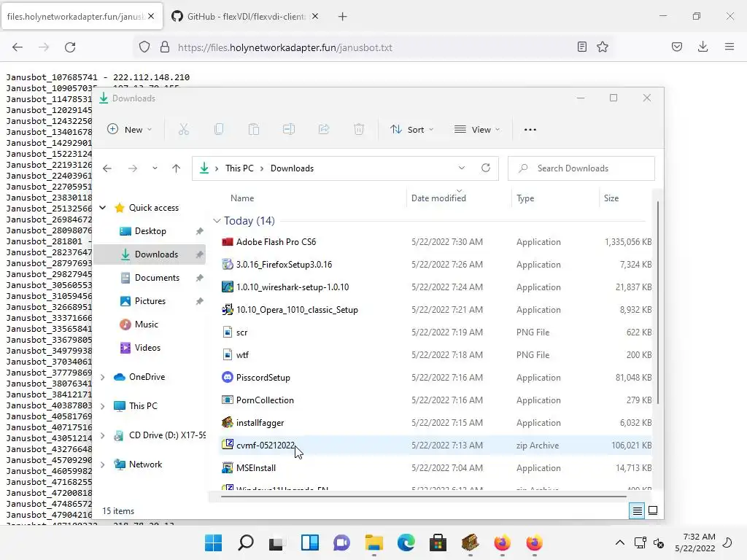The image size is (747, 560).
Task: Open the Windows Start menu
Action: 214,542
